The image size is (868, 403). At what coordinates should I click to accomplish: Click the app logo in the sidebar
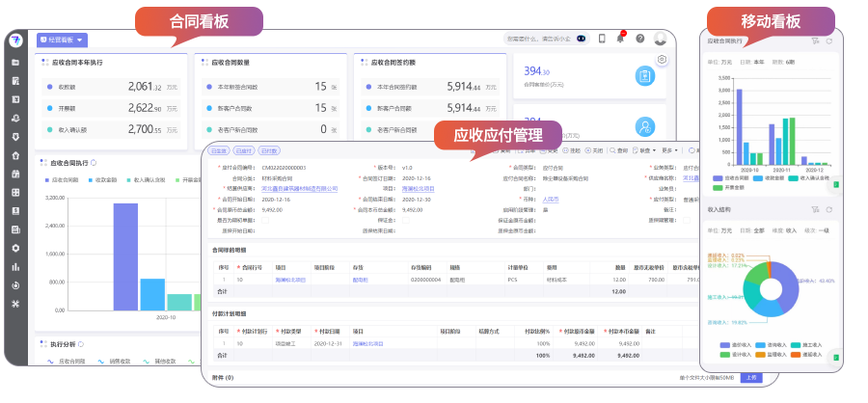tap(15, 40)
